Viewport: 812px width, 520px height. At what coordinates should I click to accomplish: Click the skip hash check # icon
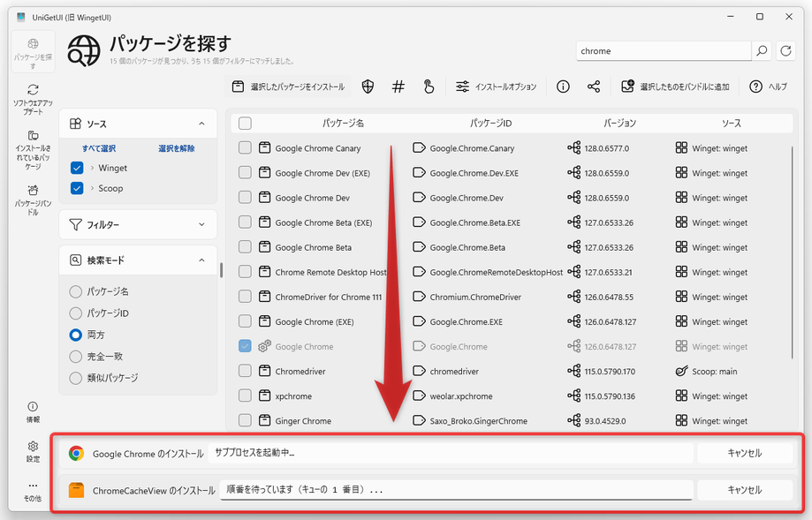tap(398, 87)
